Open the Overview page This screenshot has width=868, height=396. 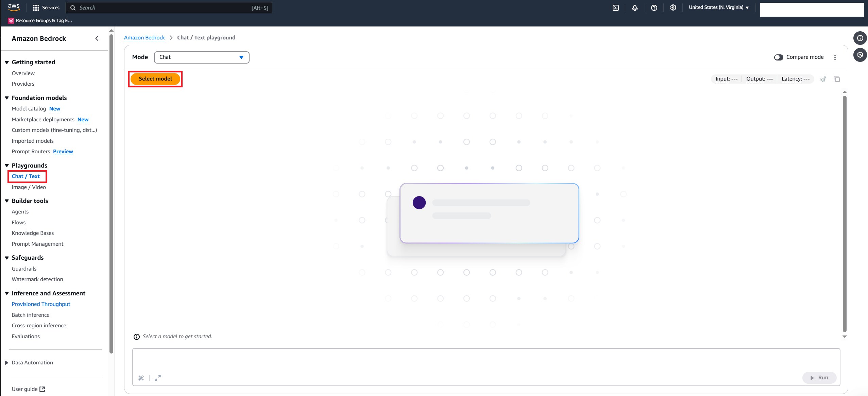pyautogui.click(x=23, y=73)
